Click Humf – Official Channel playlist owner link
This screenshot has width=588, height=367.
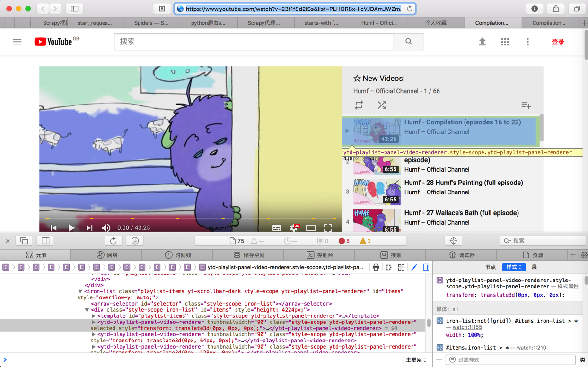click(x=386, y=91)
